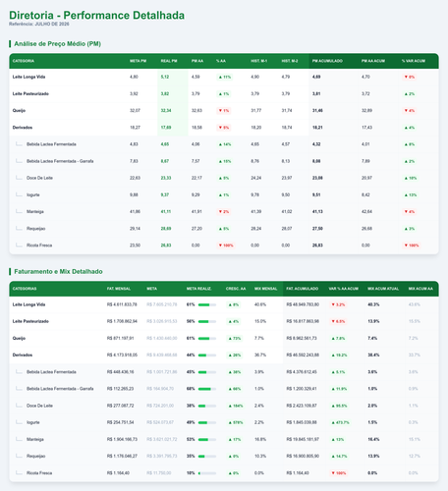Click 'Iogurte' in the Preço Médio table
This screenshot has width=448, height=491.
pos(33,195)
